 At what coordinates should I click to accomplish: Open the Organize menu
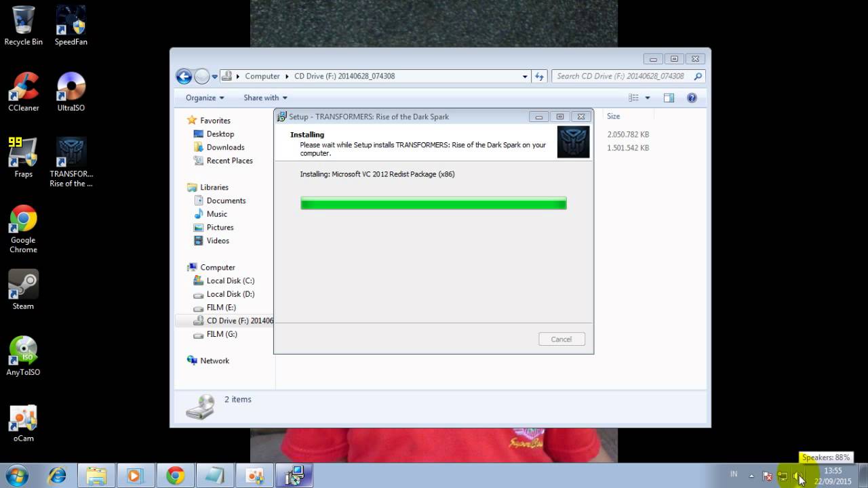pos(205,98)
